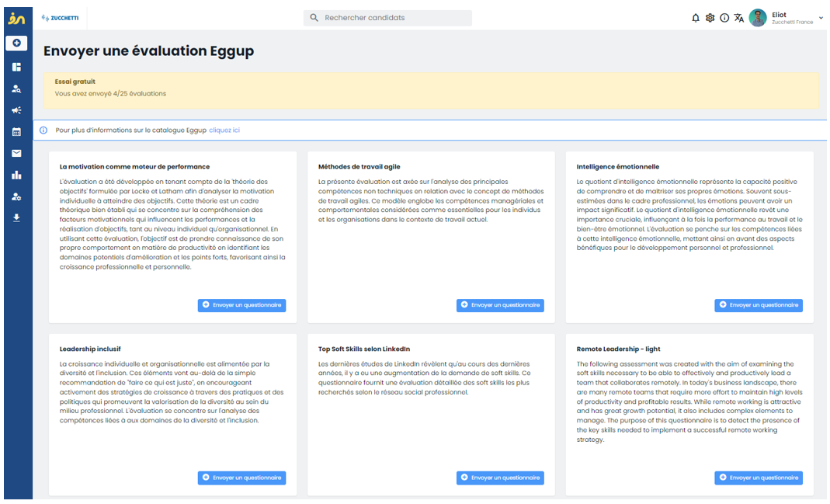Click Eliot's profile avatar picture
The image size is (830, 504).
(x=759, y=18)
